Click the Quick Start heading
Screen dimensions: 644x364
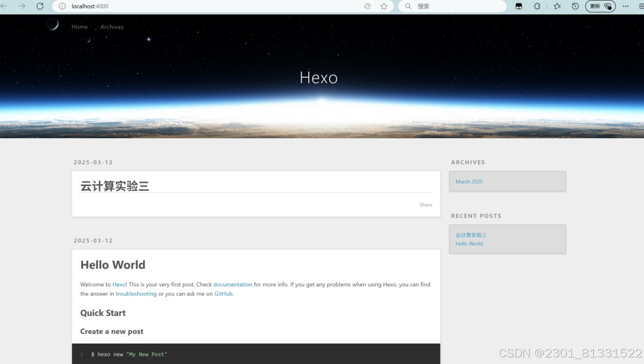tap(103, 313)
